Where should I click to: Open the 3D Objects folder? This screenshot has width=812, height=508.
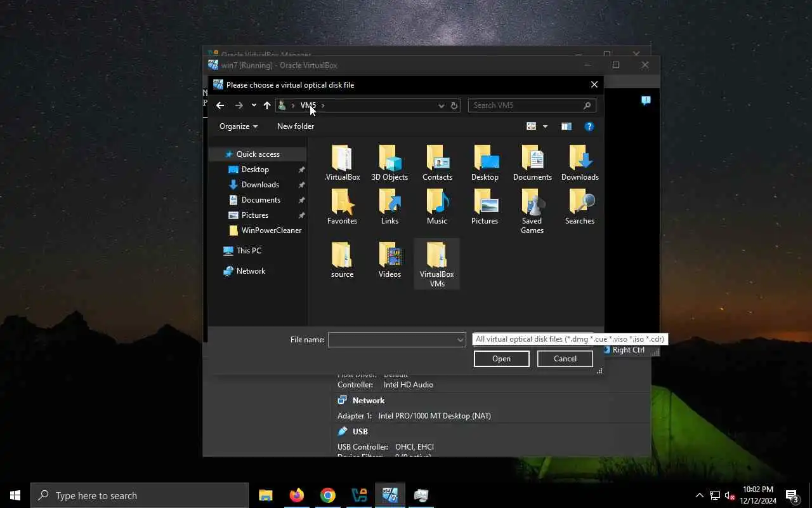(x=390, y=163)
